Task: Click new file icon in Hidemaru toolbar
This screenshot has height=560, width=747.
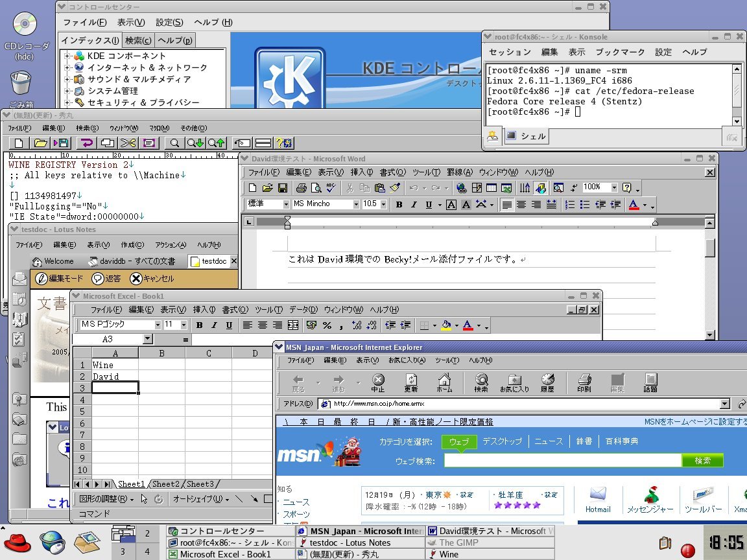Action: (x=19, y=143)
